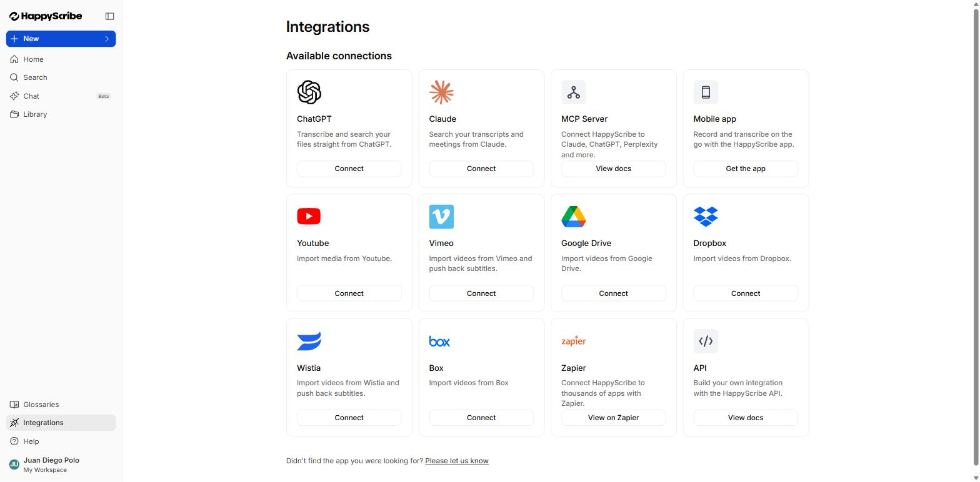
Task: Click the Mobile app phone icon
Action: point(706,92)
